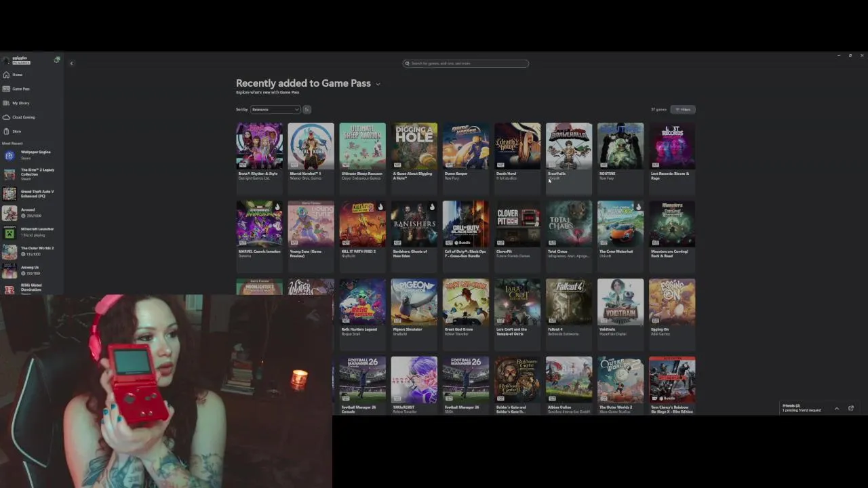Open the Sort by Relevance dropdown
Viewport: 868px width, 488px height.
275,109
